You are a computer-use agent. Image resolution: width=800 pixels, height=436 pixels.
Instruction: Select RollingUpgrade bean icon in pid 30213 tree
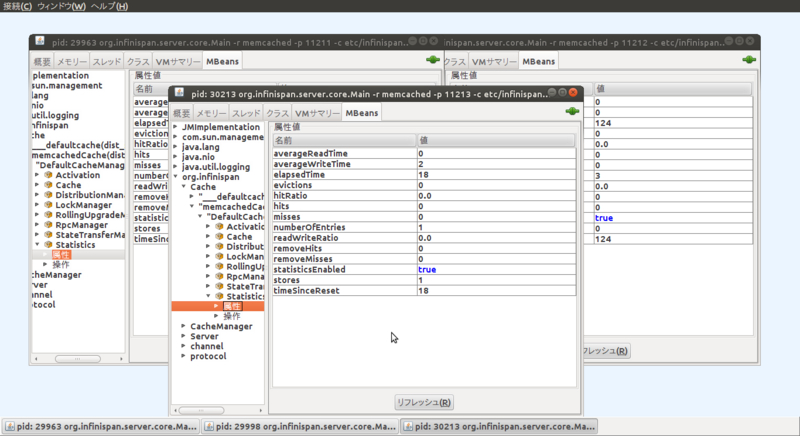tap(219, 266)
